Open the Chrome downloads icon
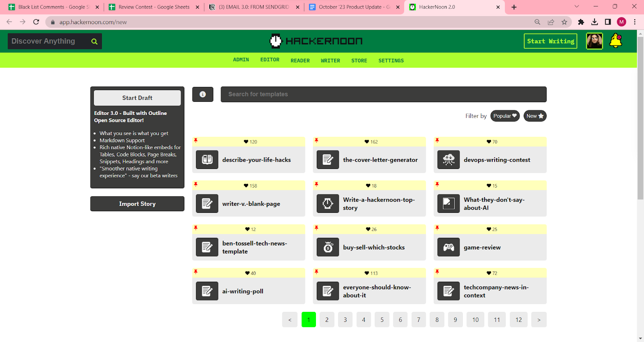 (x=594, y=22)
